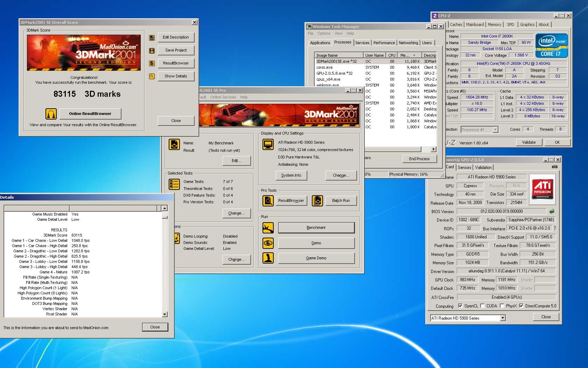The width and height of the screenshot is (588, 368).
Task: Click the Validate button in CPU-Z
Action: click(529, 142)
